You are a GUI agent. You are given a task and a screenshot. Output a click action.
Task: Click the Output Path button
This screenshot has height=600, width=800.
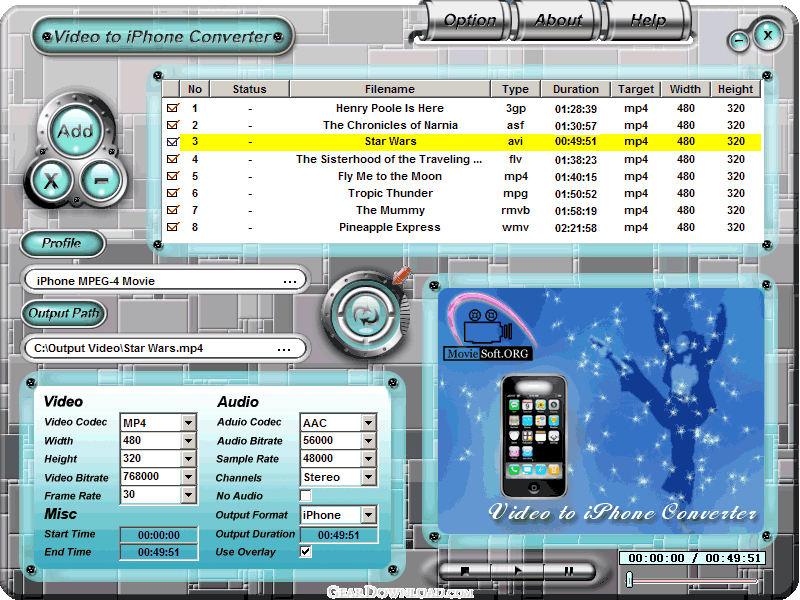(64, 313)
